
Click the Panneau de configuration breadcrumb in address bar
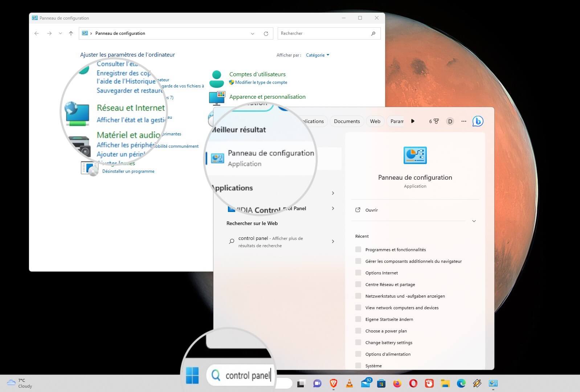(120, 33)
